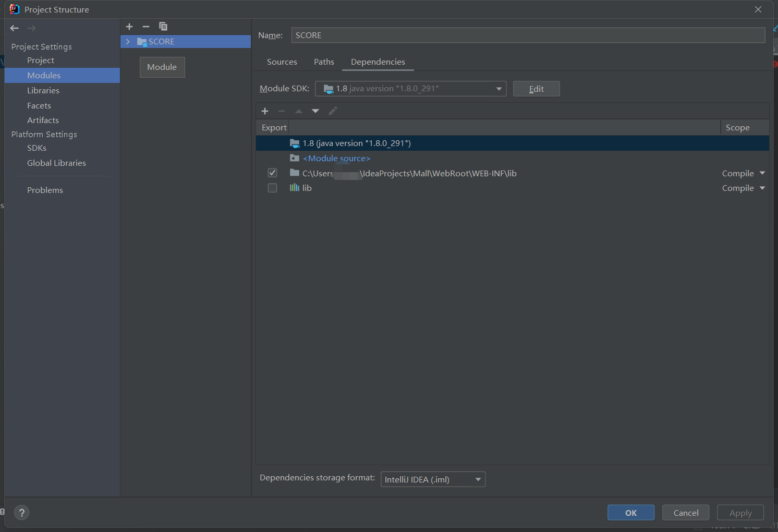
Task: Go back with the left arrow icon
Action: point(15,28)
